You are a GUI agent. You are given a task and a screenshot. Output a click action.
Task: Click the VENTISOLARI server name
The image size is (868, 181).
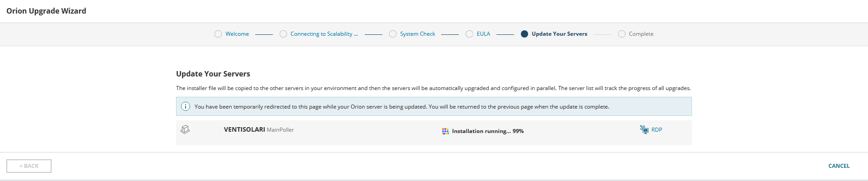click(244, 129)
